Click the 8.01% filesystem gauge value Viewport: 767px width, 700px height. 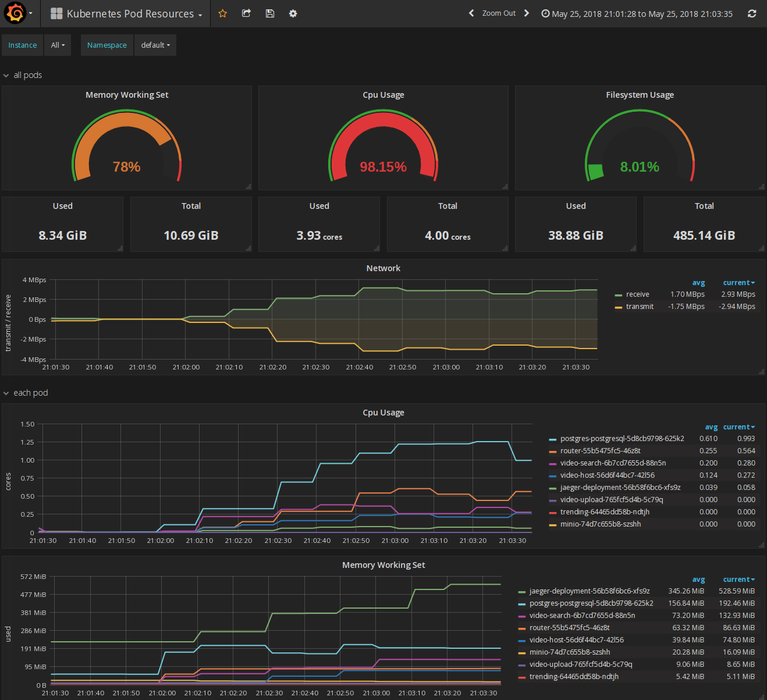[640, 167]
